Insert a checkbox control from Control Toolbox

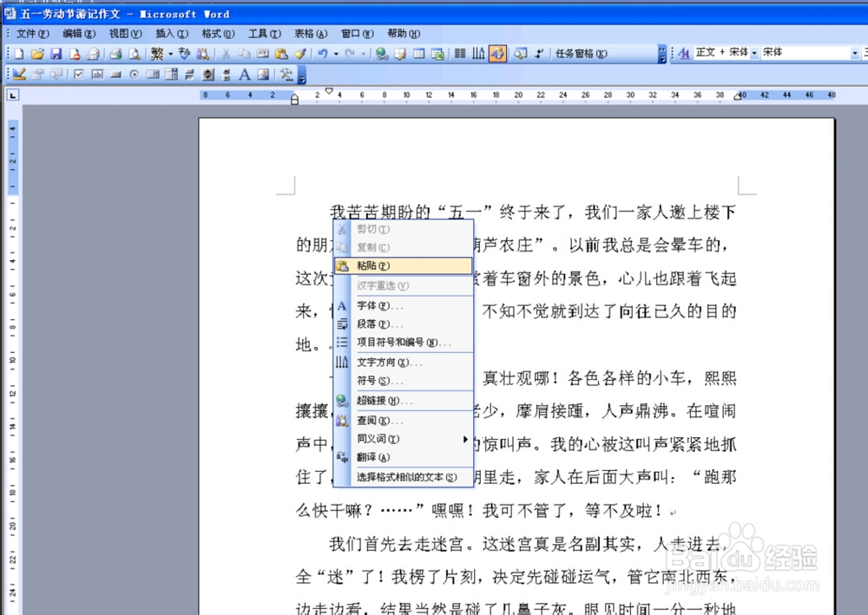[78, 73]
